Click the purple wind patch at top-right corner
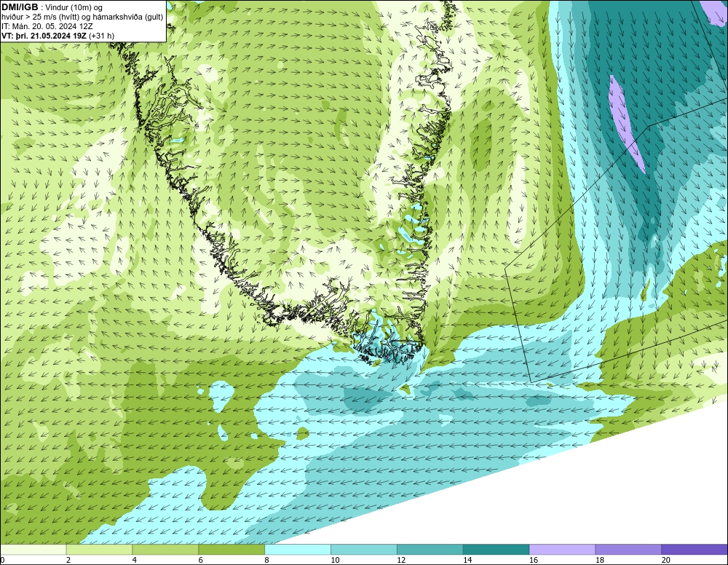Image resolution: width=728 pixels, height=565 pixels. tap(715, 12)
